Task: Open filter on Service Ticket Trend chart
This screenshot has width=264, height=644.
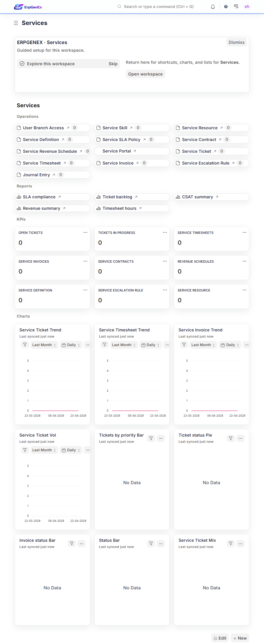Action: tap(25, 345)
